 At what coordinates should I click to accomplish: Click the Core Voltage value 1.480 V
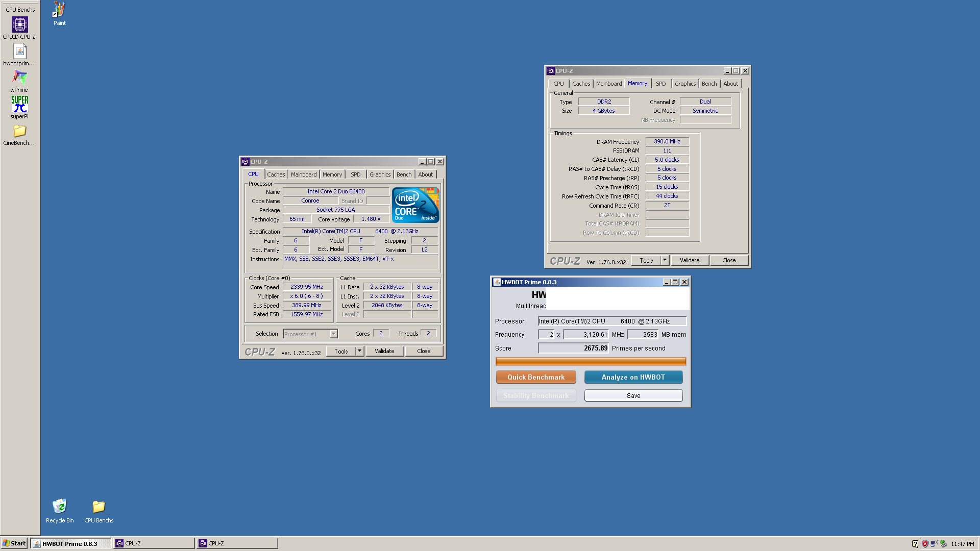tap(371, 219)
